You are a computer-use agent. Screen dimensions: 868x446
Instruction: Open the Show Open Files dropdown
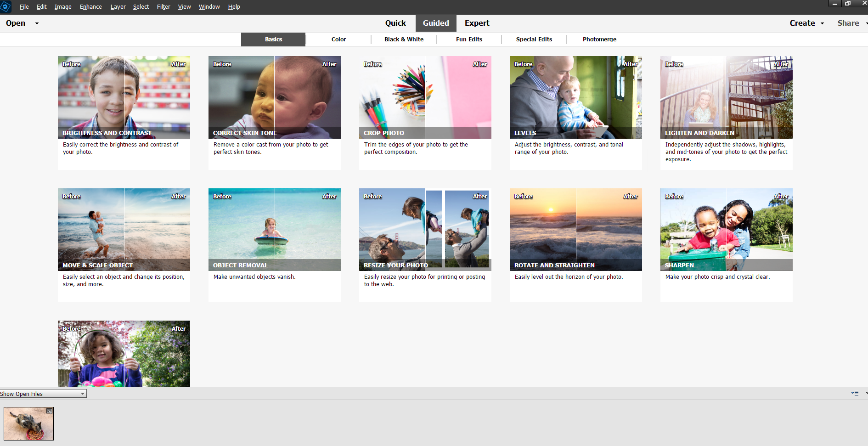click(x=43, y=393)
